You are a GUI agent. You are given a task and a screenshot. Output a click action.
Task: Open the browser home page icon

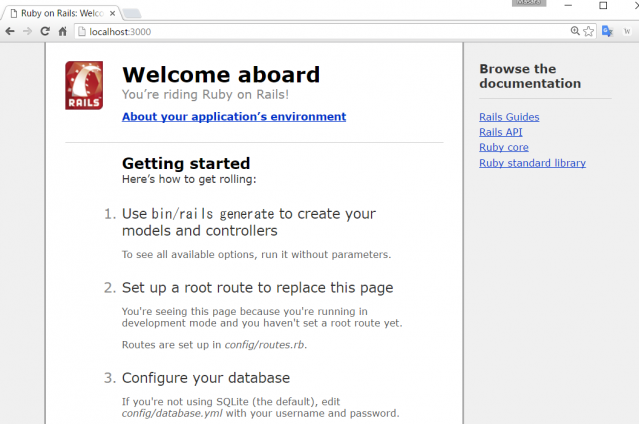pos(62,31)
